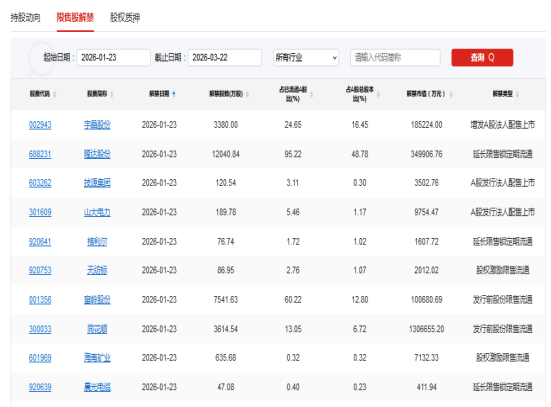Open stock name link in 920639 row

coord(97,387)
